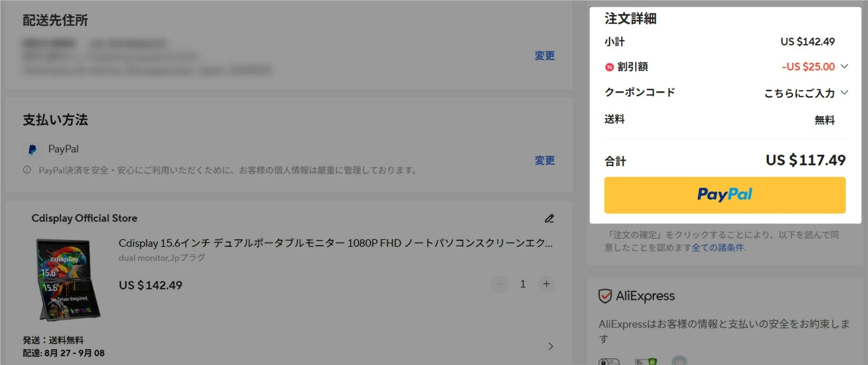Open shipping options via the right chevron
868x365 pixels.
point(551,346)
